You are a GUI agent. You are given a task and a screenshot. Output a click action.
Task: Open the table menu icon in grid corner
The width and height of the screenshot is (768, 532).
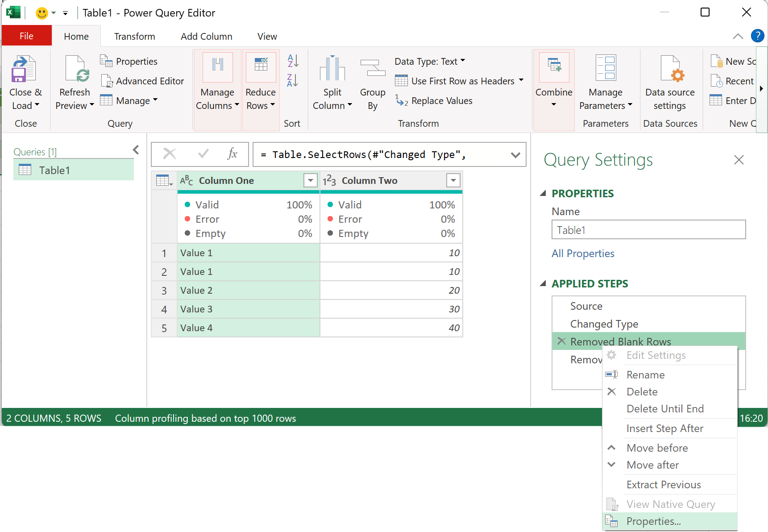pos(164,180)
